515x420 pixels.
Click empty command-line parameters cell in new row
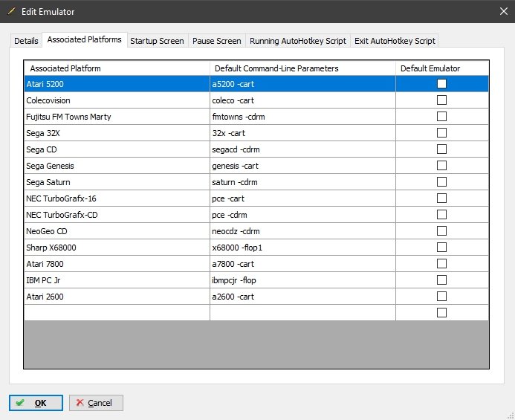click(302, 313)
